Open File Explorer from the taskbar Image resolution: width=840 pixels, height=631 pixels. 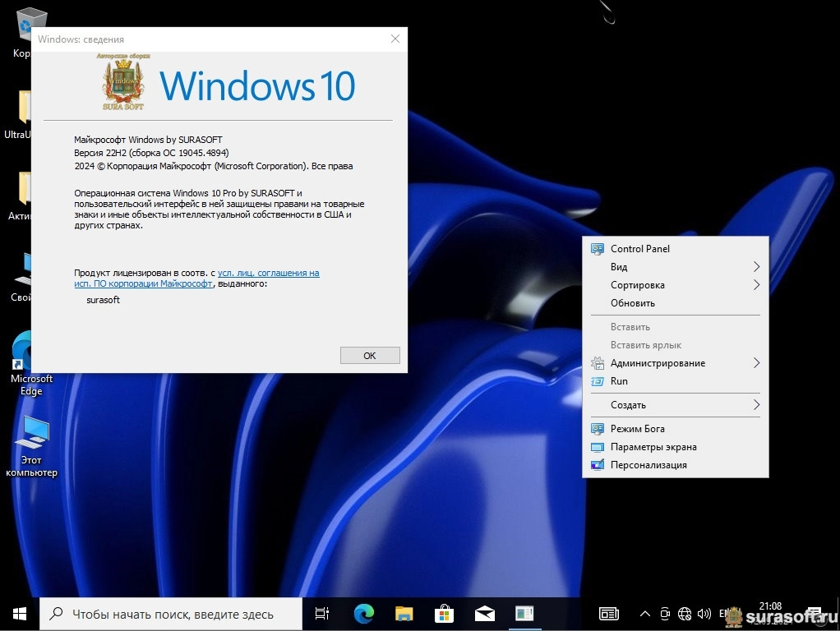point(404,613)
